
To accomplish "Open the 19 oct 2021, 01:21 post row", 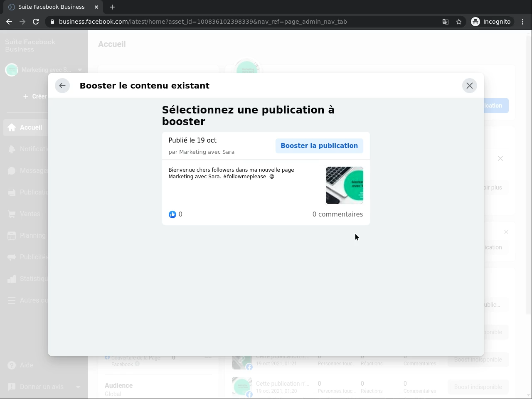I will pyautogui.click(x=370, y=360).
